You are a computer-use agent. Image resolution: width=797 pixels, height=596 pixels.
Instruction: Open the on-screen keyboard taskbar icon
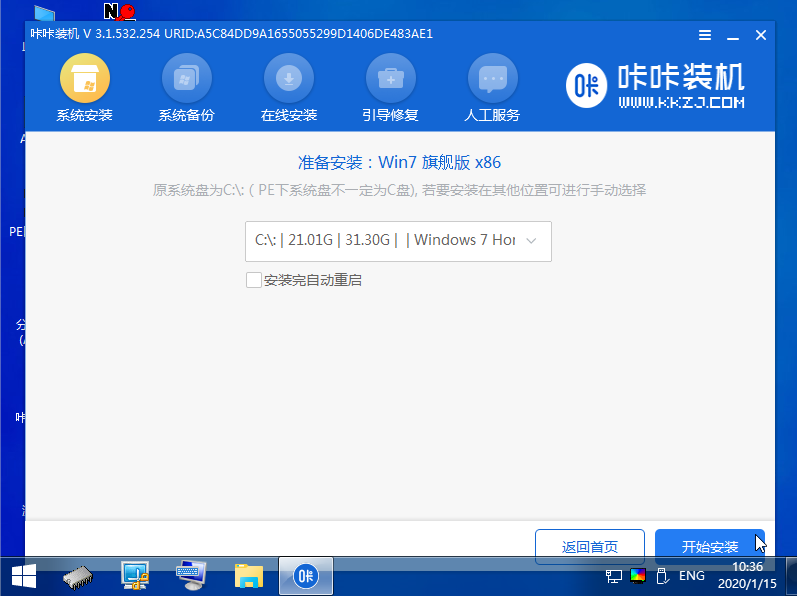pyautogui.click(x=190, y=576)
